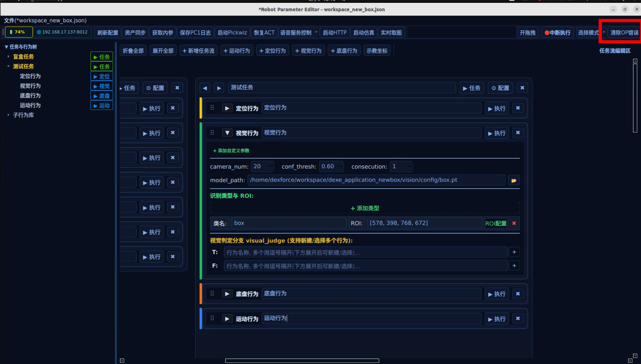Click 启动仿真 in toolbar
641x364 pixels.
coord(364,33)
